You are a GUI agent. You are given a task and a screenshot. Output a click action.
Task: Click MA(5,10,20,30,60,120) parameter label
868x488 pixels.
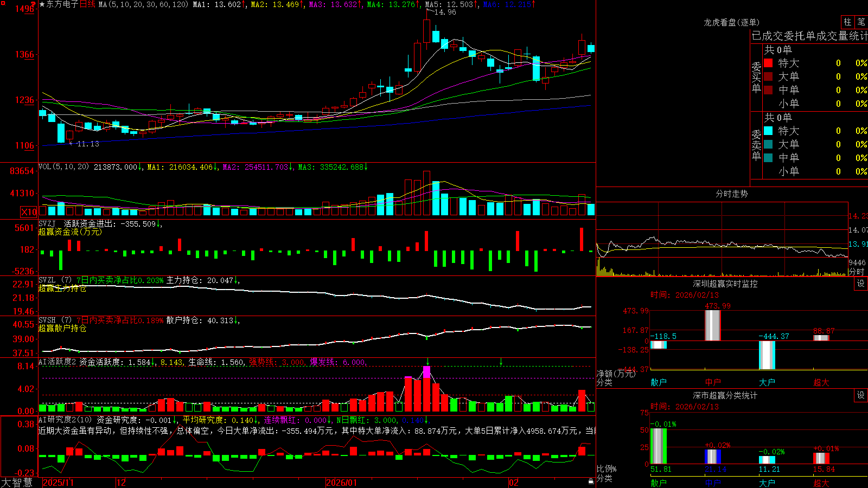[143, 4]
